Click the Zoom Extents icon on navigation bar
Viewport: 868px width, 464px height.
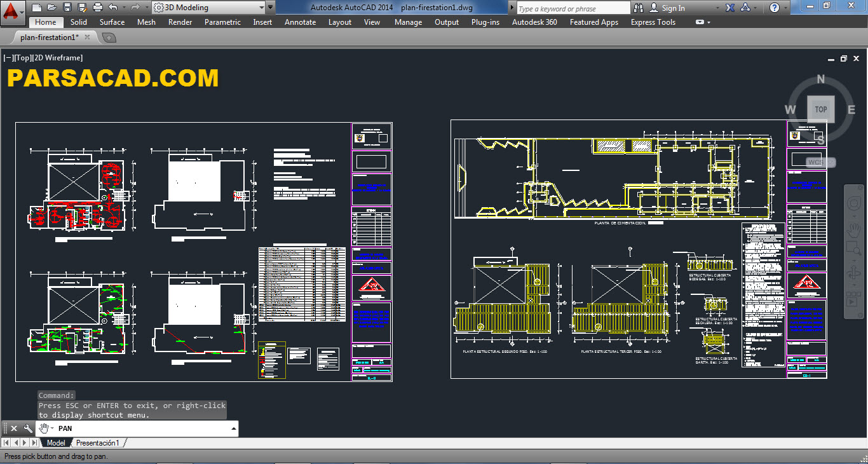pyautogui.click(x=855, y=248)
